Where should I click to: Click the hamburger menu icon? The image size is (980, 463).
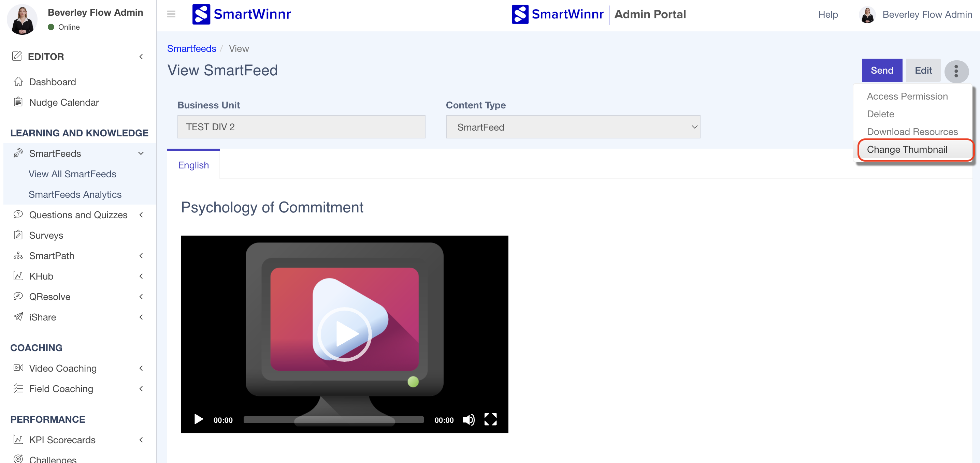coord(171,14)
